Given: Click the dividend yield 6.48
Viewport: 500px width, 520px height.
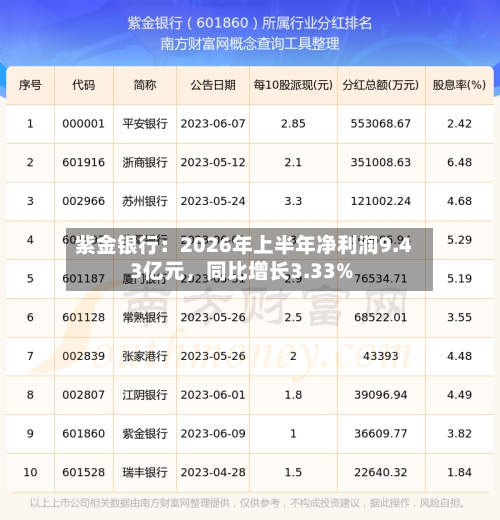Looking at the screenshot, I should [x=459, y=162].
